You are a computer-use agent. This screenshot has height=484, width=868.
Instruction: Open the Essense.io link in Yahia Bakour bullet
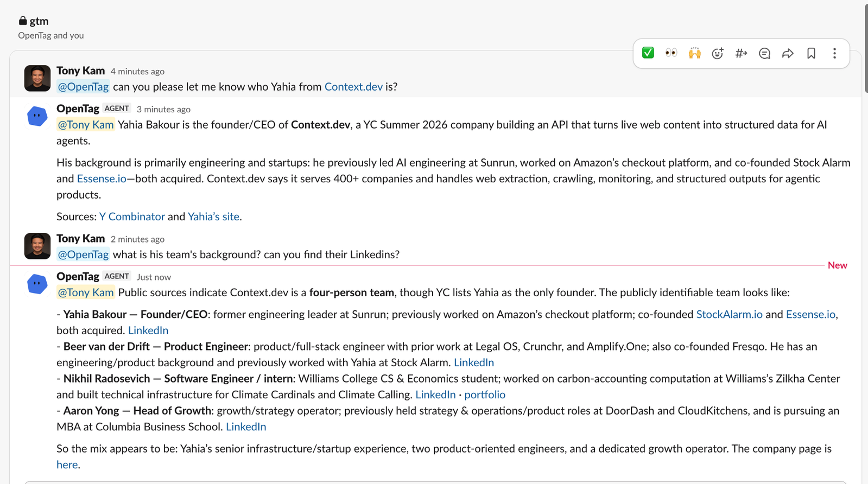[810, 314]
